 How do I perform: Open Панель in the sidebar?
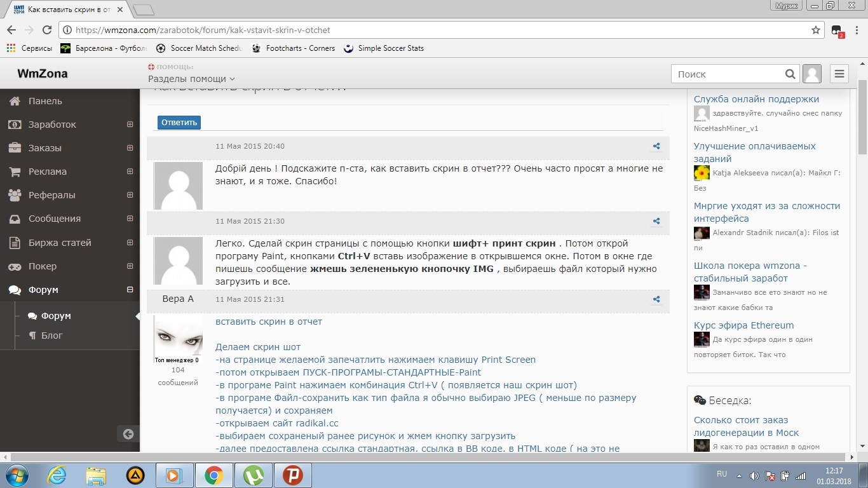point(45,101)
